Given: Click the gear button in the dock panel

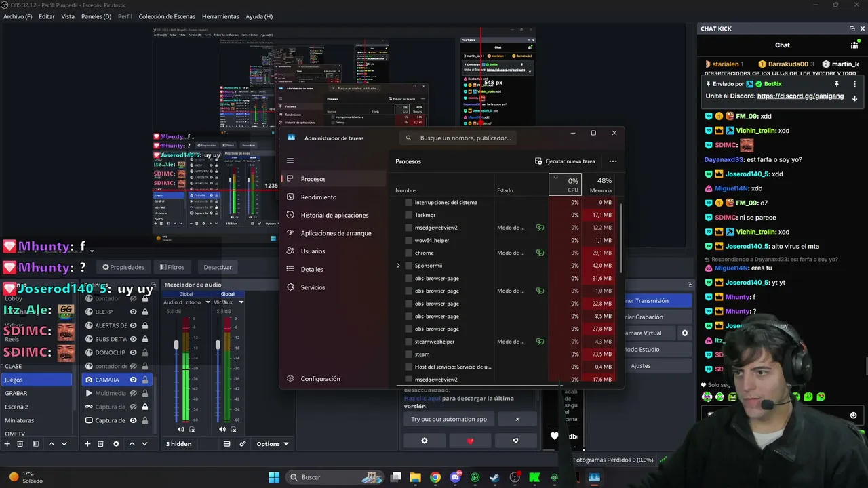Looking at the screenshot, I should coord(425,441).
